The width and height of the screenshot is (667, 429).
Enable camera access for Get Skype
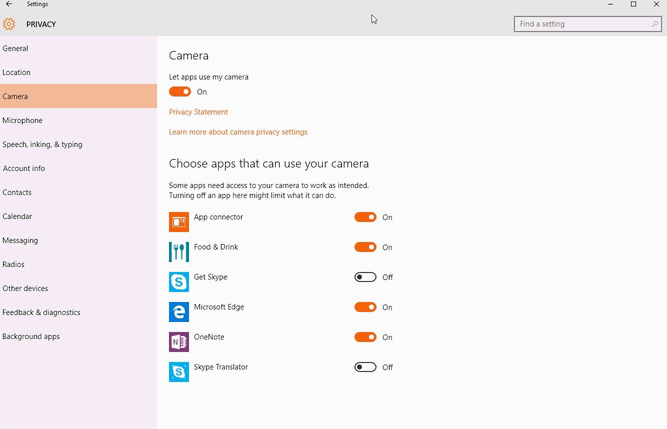point(365,277)
